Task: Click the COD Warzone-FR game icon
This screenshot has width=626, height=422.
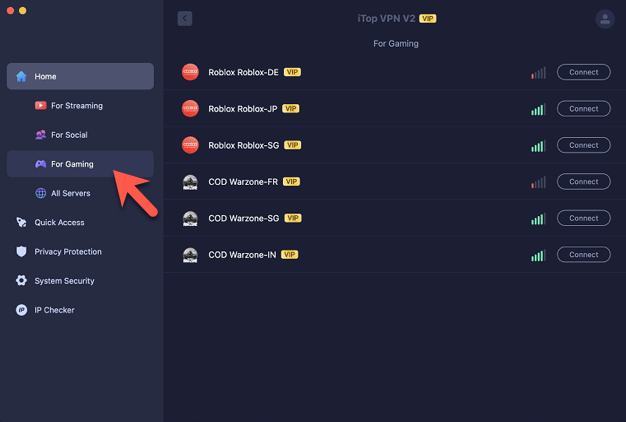Action: coord(190,182)
